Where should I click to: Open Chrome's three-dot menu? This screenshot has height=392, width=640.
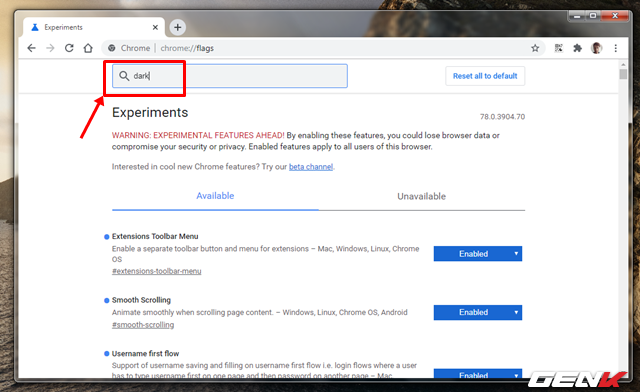(x=615, y=48)
